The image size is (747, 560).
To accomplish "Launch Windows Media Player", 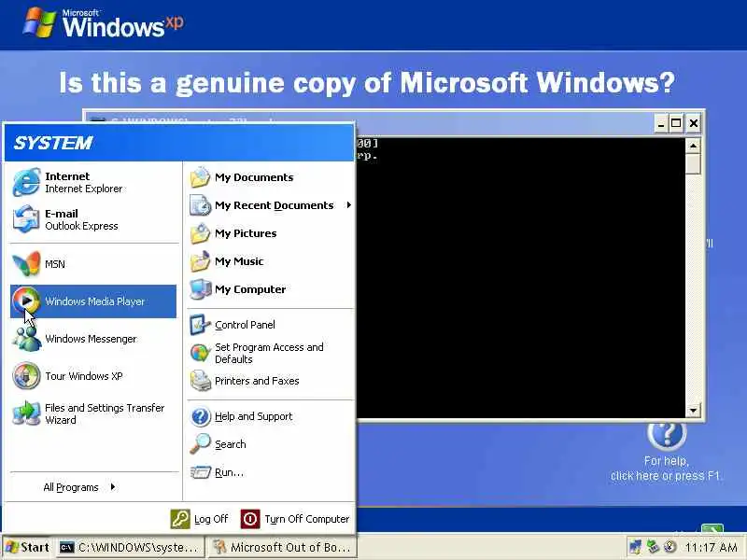I will pos(93,301).
